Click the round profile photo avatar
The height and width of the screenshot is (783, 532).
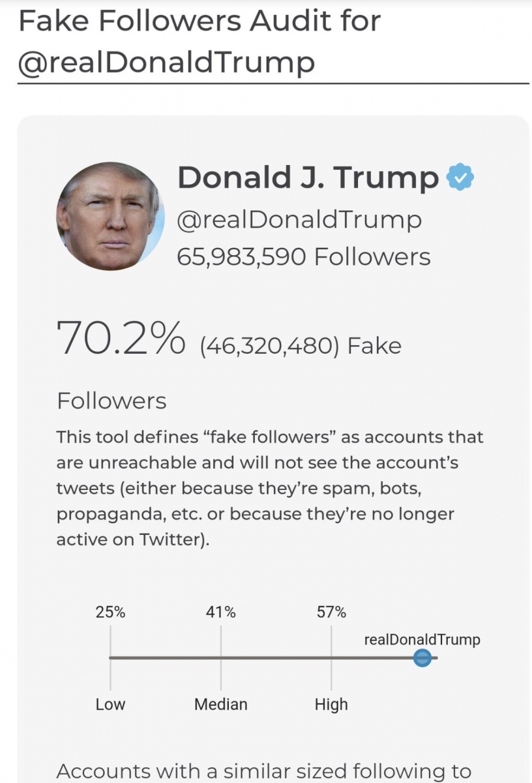pos(111,217)
